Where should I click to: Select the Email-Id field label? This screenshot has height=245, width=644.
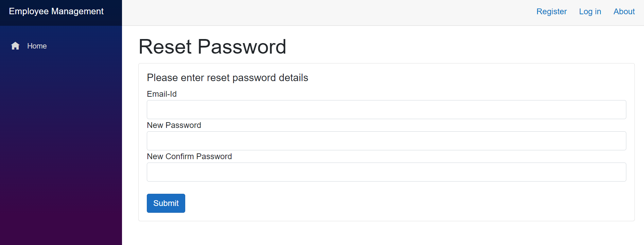click(x=161, y=94)
